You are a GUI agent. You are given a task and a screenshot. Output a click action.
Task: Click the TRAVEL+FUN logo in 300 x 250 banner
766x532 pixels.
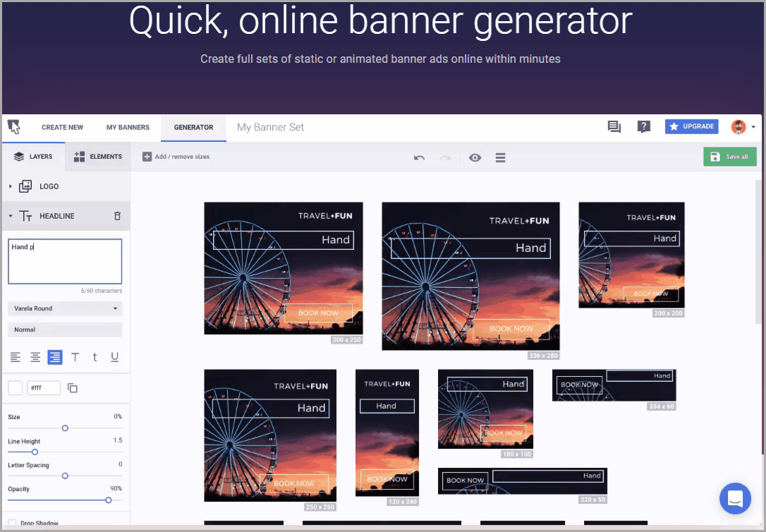(x=325, y=216)
